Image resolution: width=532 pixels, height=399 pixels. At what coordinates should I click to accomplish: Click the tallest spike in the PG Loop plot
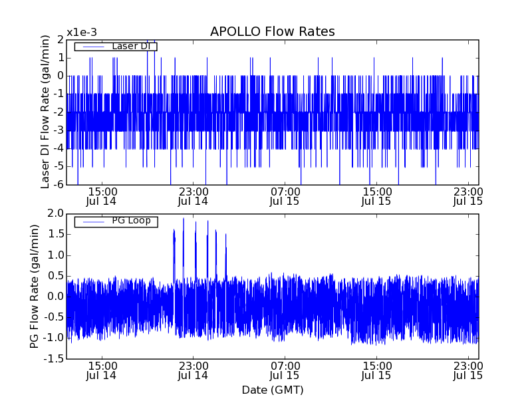tap(184, 219)
